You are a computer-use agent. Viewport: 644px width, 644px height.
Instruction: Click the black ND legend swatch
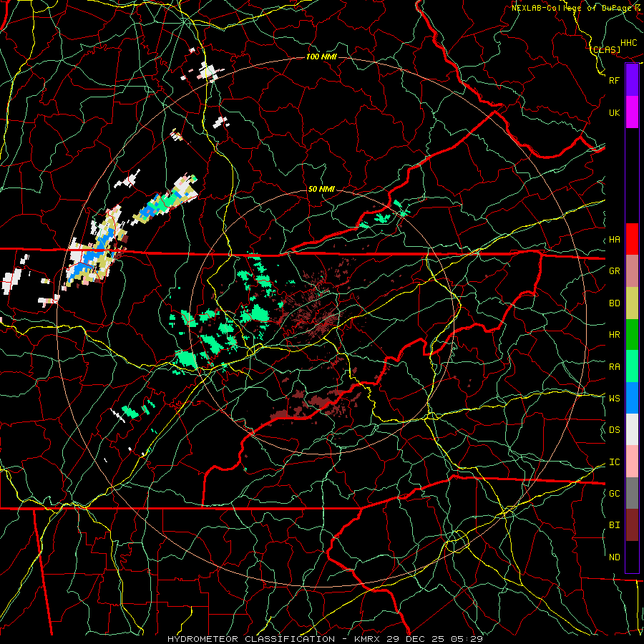pyautogui.click(x=632, y=557)
